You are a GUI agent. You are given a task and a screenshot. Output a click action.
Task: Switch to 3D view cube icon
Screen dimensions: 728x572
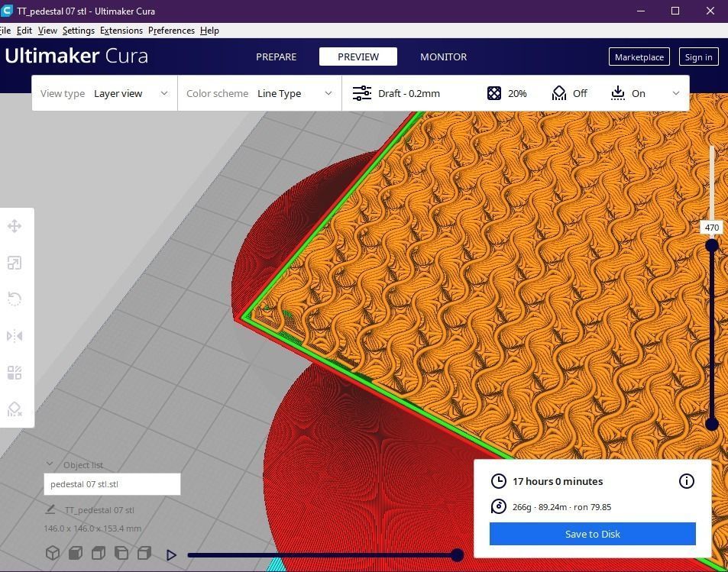click(x=53, y=552)
